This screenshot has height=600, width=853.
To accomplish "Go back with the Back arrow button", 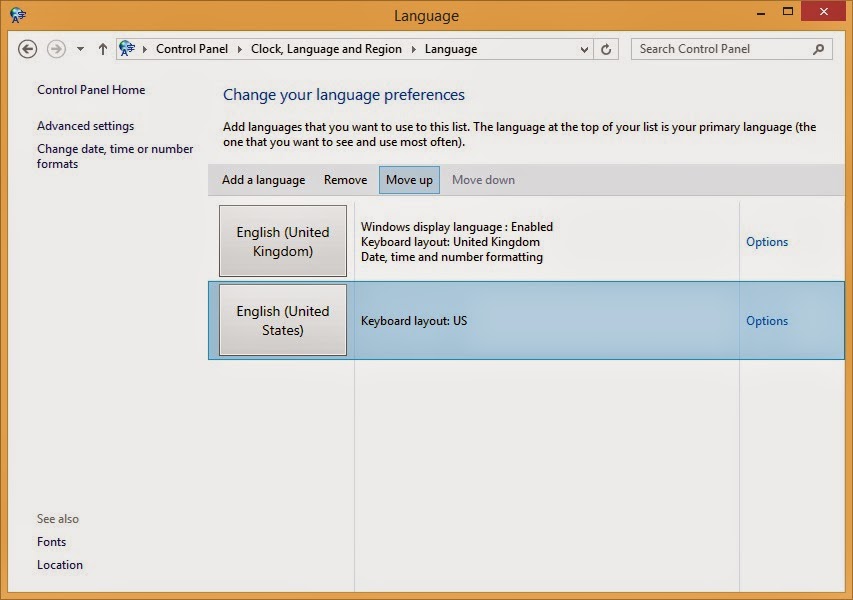I will [27, 49].
